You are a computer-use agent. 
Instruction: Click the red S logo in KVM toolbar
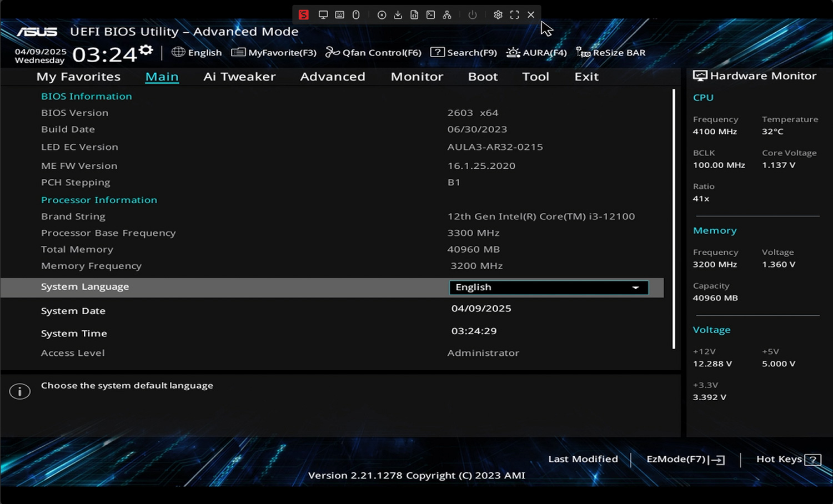click(x=303, y=14)
